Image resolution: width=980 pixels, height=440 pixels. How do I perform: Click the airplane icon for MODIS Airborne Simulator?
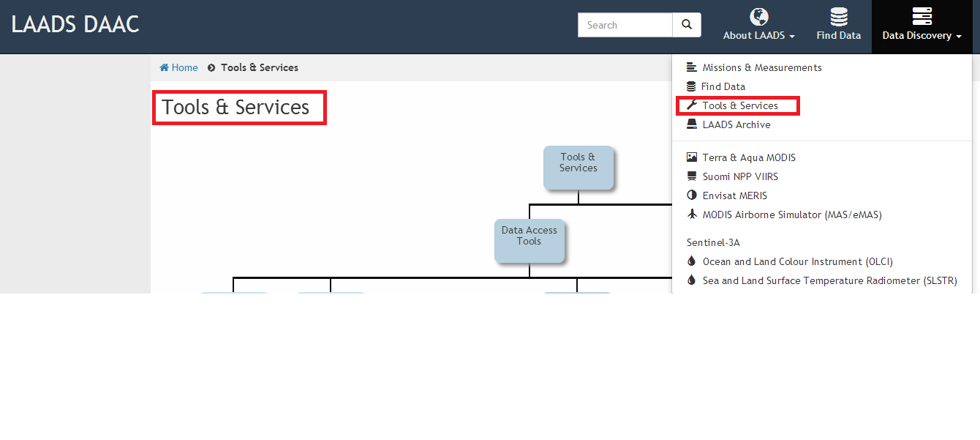pyautogui.click(x=692, y=215)
